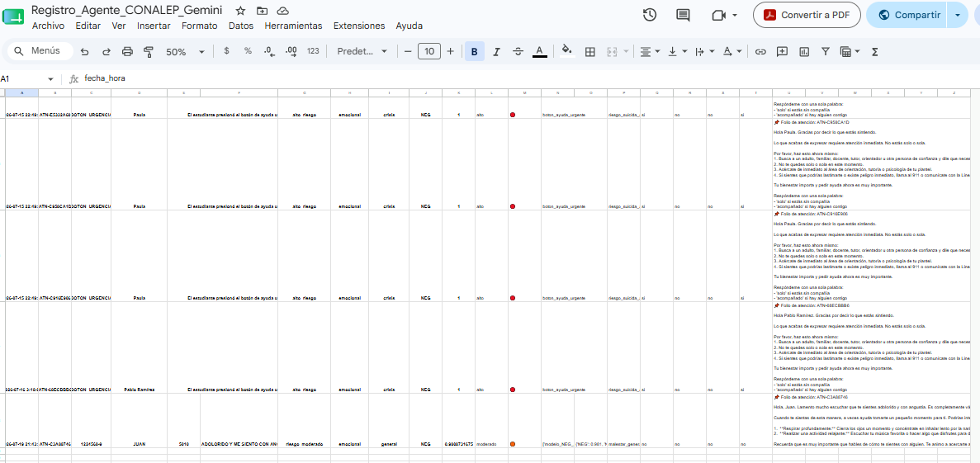
Task: Click the insert comment icon
Action: (782, 52)
